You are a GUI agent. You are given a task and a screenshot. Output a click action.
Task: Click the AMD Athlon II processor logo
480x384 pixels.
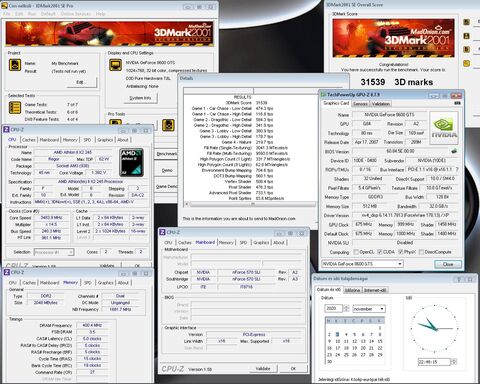pos(131,162)
